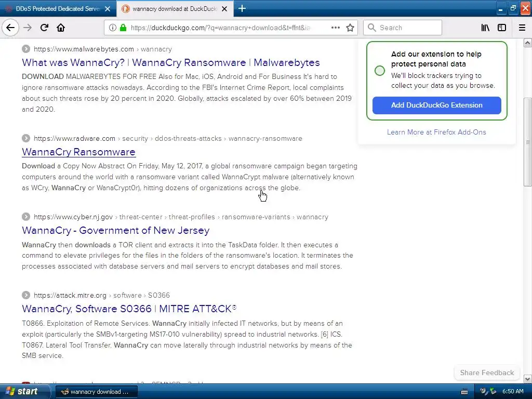Click into the Firefox Search box
This screenshot has height=399, width=532.
click(x=403, y=28)
